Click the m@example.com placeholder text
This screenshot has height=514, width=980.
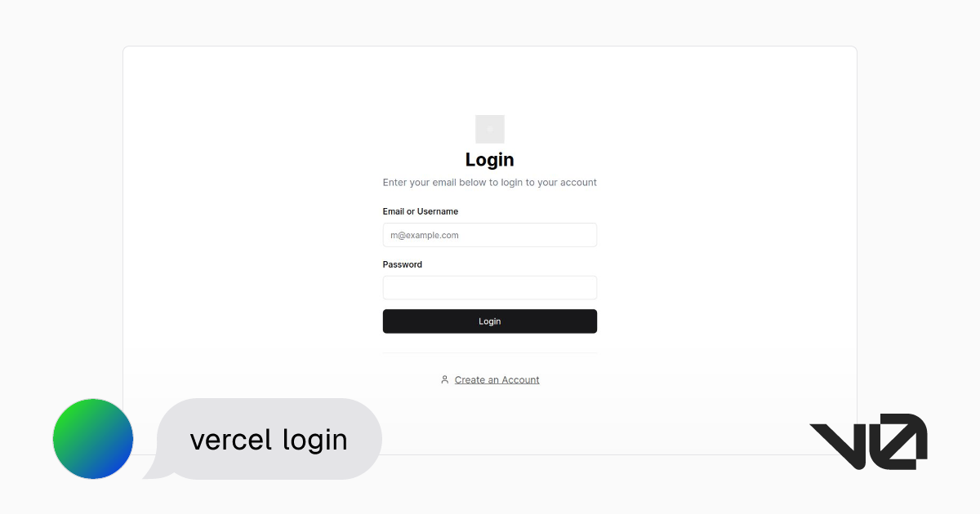425,235
